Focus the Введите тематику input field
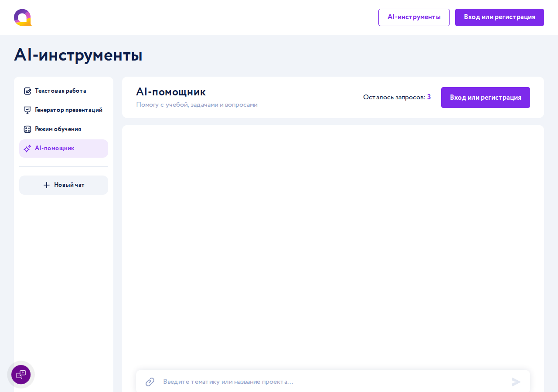Image resolution: width=558 pixels, height=392 pixels. tap(333, 382)
